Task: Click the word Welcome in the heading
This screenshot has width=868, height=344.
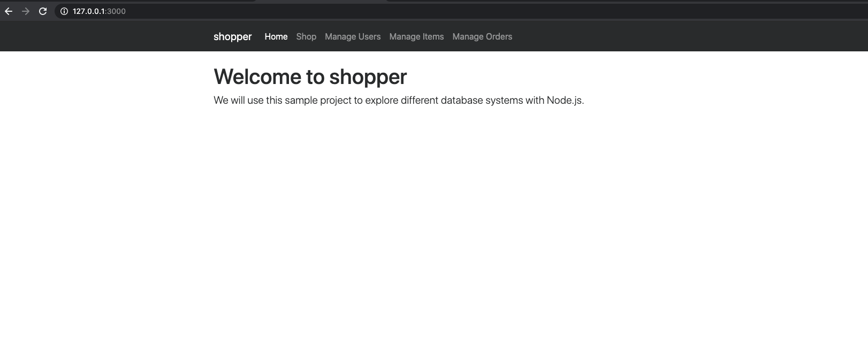Action: pos(257,77)
